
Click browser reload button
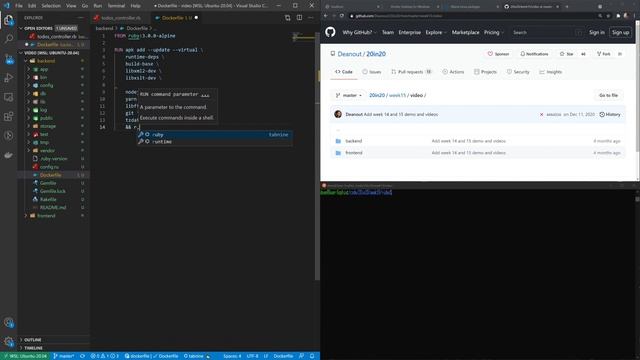tap(342, 16)
